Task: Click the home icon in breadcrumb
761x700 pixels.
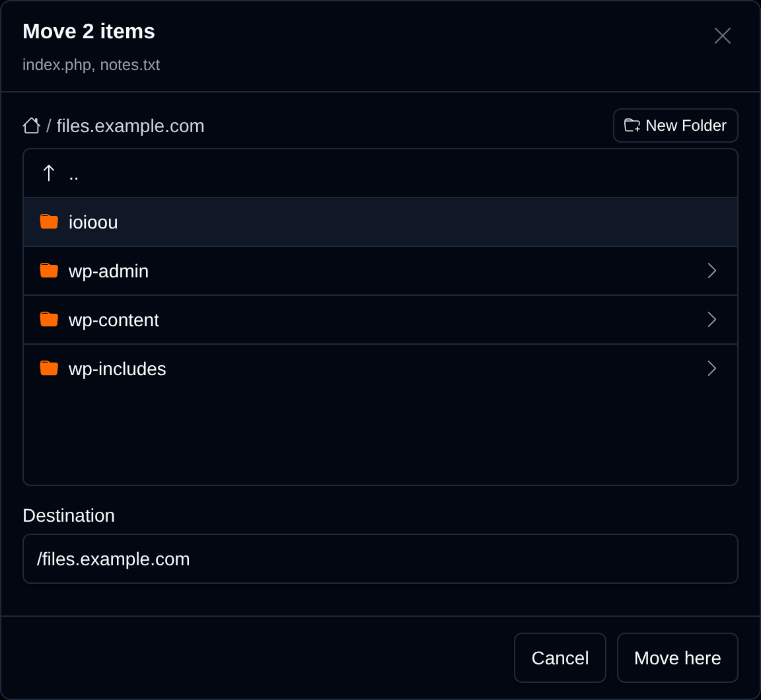Action: pos(32,125)
